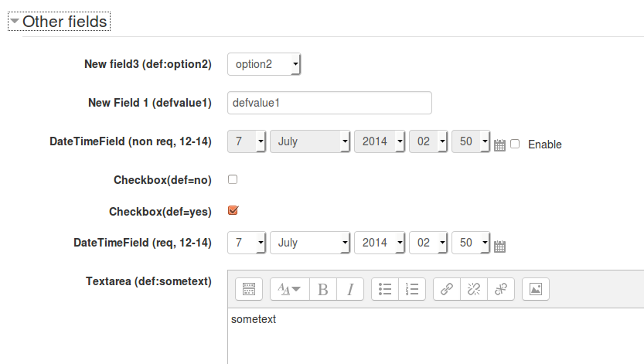This screenshot has height=364, width=644.
Task: Open the New field3 option2 dropdown
Action: pyautogui.click(x=264, y=64)
